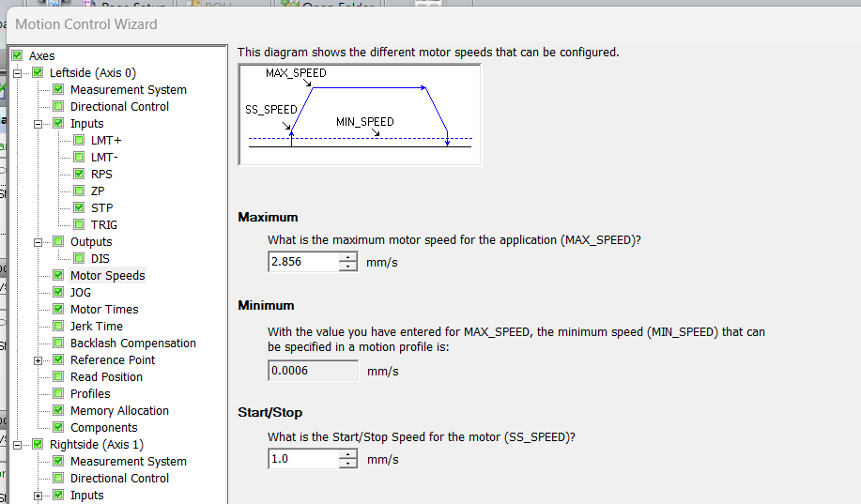Screen dimensions: 861x504
Task: Click the Start/Stop speed input field
Action: tap(302, 459)
